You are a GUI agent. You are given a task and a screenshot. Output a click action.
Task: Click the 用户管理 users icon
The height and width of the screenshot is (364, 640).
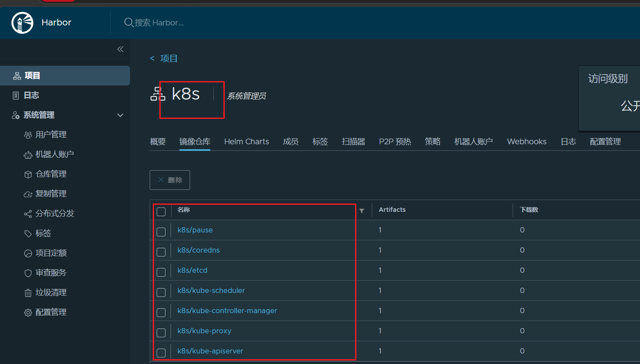28,135
